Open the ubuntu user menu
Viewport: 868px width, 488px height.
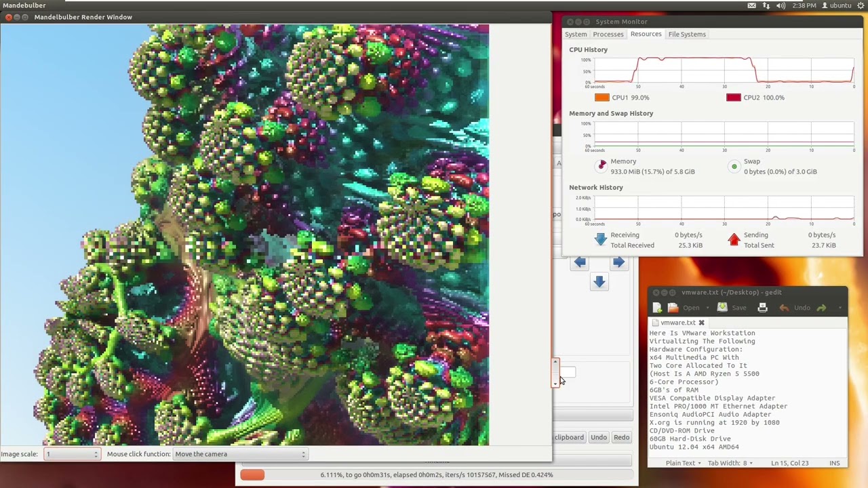(x=836, y=5)
